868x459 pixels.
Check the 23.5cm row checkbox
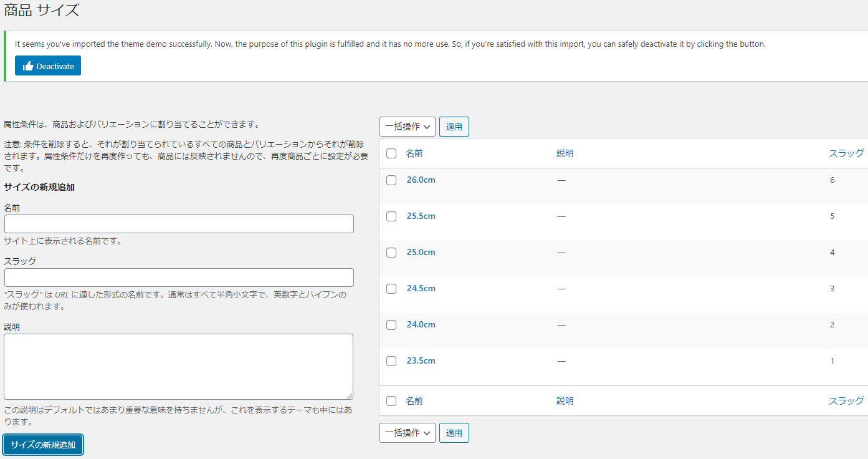tap(391, 361)
